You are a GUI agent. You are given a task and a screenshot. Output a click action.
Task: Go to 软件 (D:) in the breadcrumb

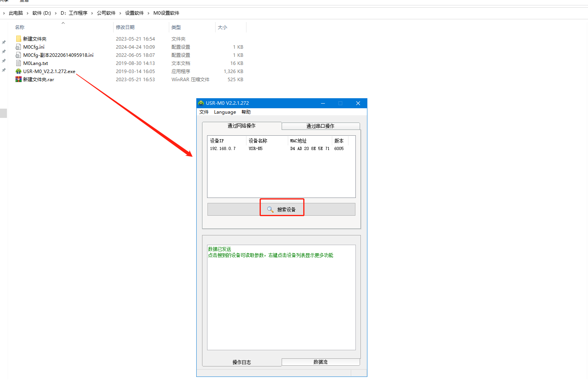[42, 13]
